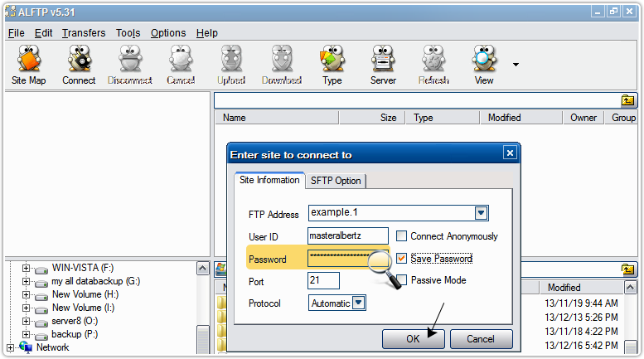Click the Port field
The image size is (644, 359).
tap(323, 280)
